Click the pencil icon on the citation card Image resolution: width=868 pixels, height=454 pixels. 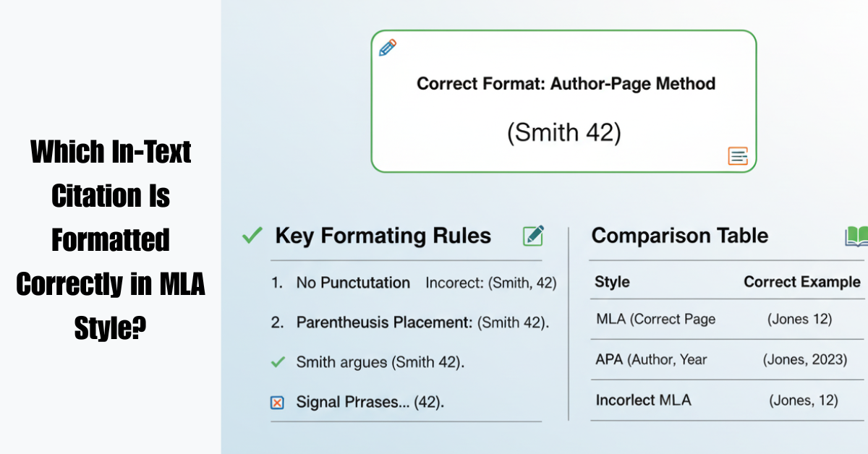coord(386,48)
